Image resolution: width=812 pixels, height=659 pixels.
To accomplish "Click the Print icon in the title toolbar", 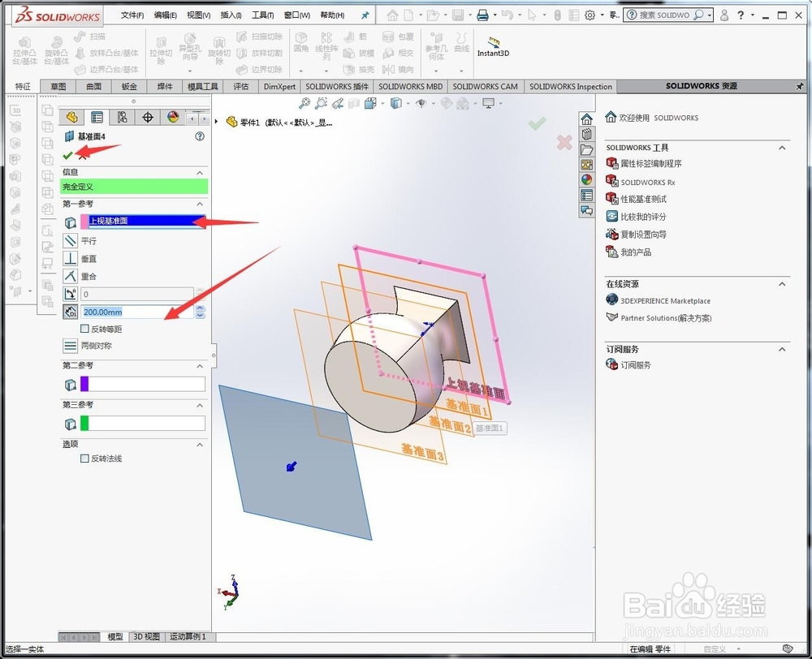I will click(x=482, y=15).
